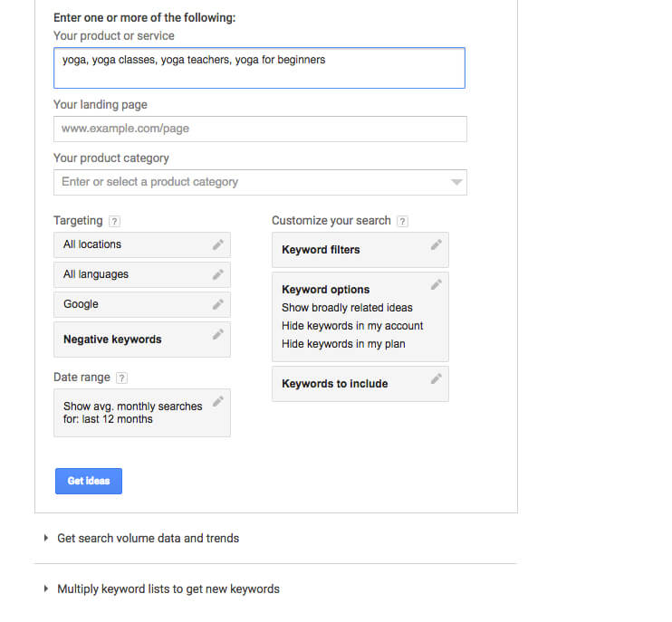Screen dimensions: 672x622
Task: Edit Keyword options pencil icon
Action: pyautogui.click(x=436, y=285)
